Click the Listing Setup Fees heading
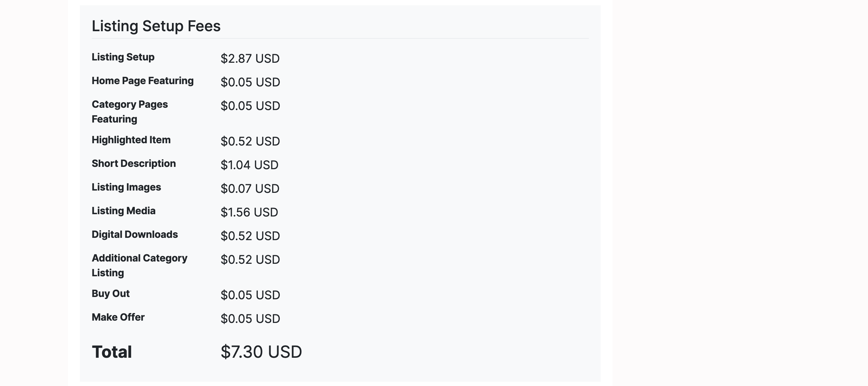 click(x=156, y=26)
